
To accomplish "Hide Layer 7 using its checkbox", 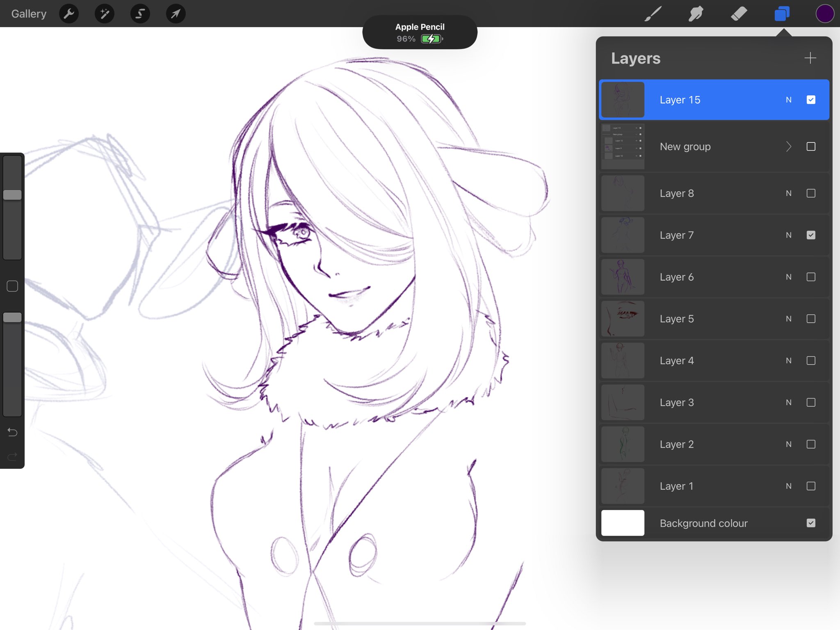I will click(x=810, y=235).
